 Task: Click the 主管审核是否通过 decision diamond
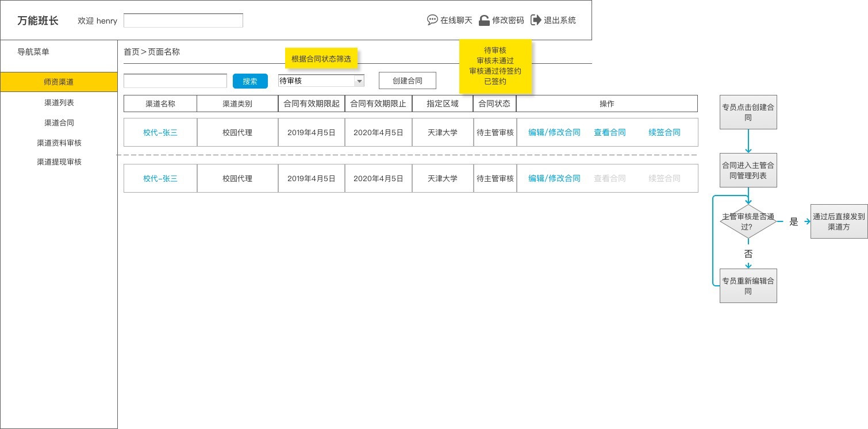point(748,221)
